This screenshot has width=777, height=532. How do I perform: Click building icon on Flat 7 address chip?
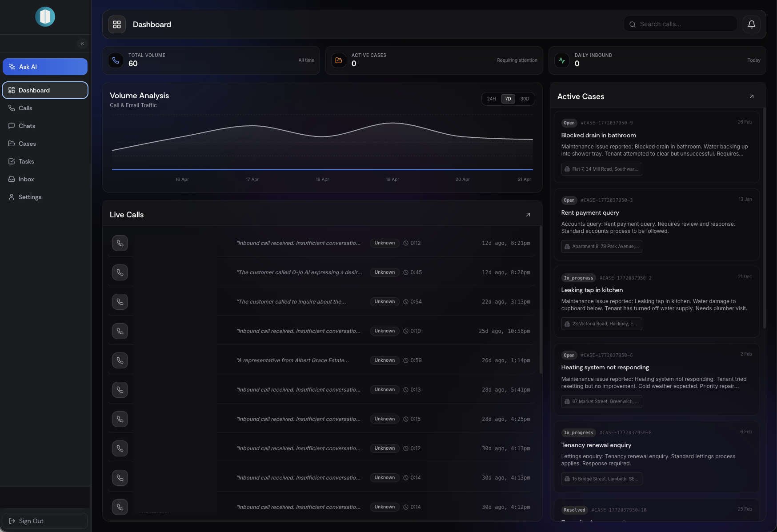(567, 169)
